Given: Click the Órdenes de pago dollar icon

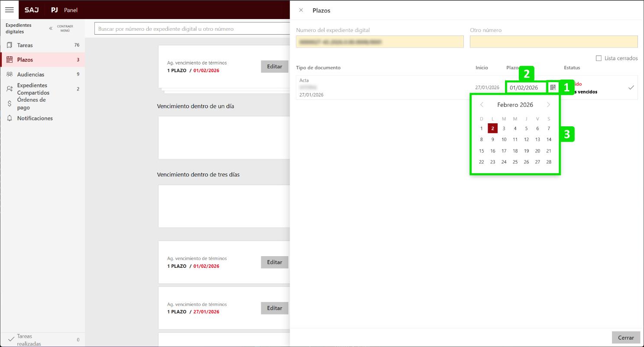Looking at the screenshot, I should click(x=10, y=103).
